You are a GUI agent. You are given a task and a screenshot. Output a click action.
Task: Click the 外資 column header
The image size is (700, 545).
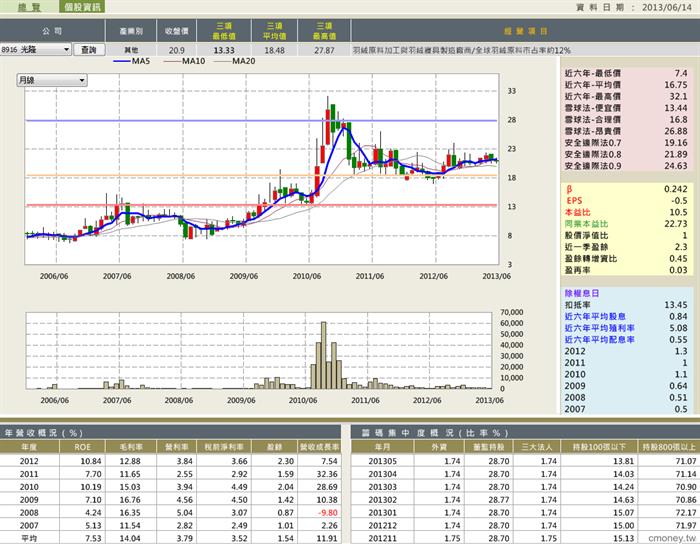tap(439, 447)
